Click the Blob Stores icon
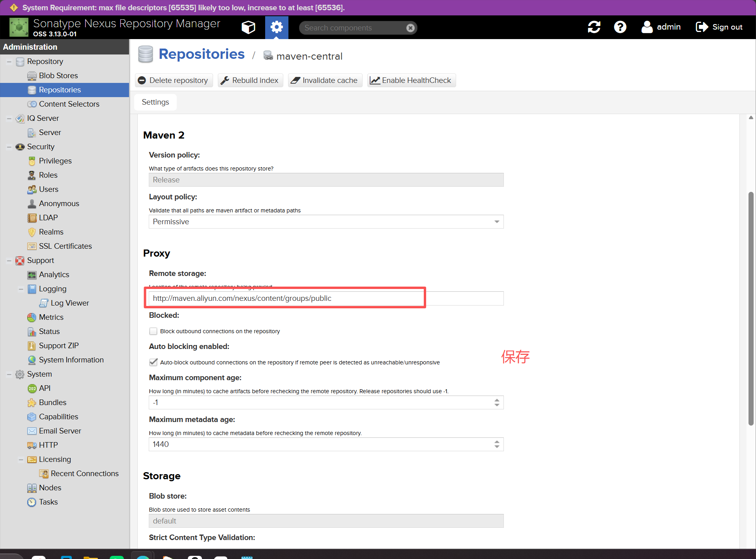 (x=32, y=76)
